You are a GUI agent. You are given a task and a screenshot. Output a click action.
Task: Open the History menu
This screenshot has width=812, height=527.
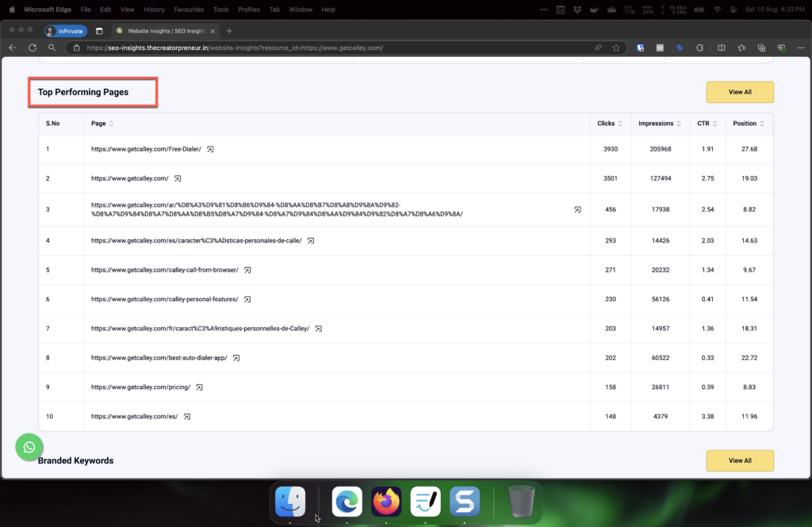(154, 10)
